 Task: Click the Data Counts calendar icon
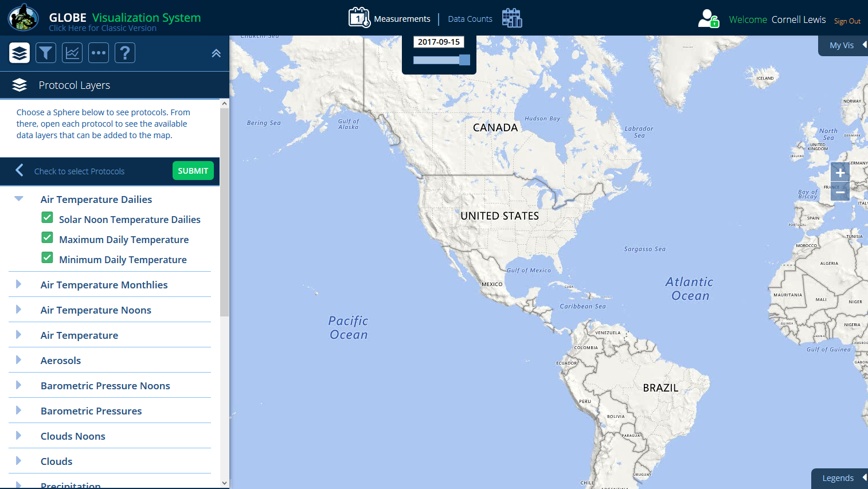[x=512, y=18]
